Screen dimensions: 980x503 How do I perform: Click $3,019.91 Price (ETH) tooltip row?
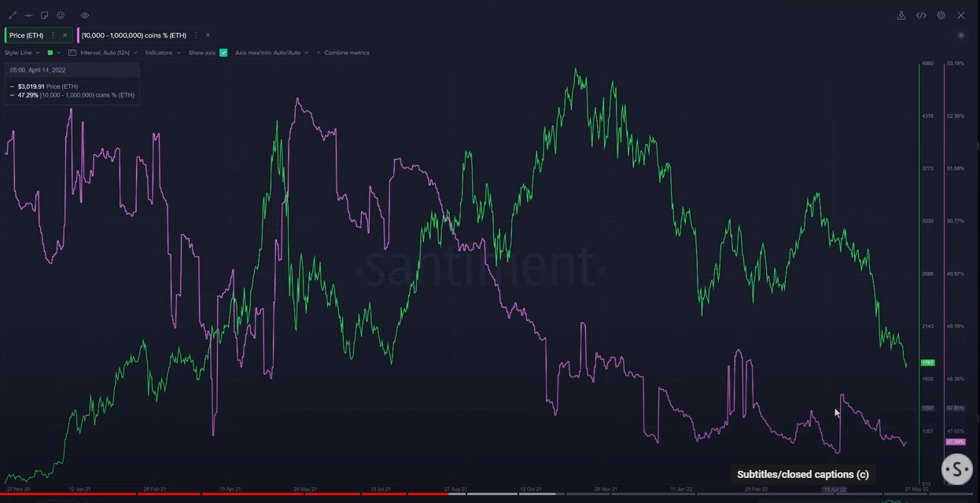coord(44,86)
